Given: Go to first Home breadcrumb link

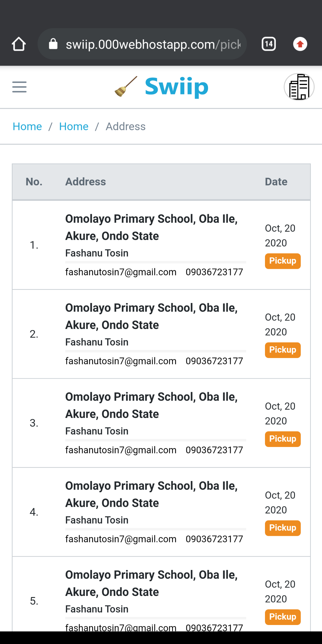Looking at the screenshot, I should coord(27,127).
